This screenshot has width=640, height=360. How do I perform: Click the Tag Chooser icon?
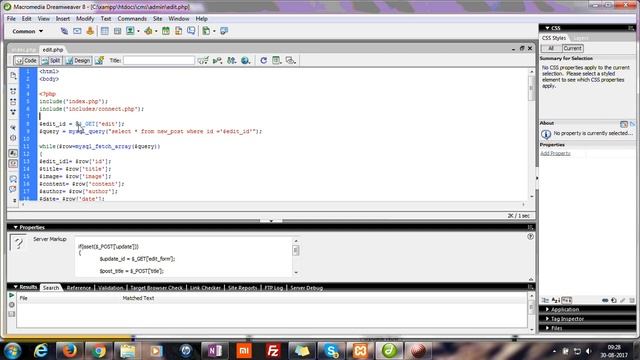pos(224,31)
